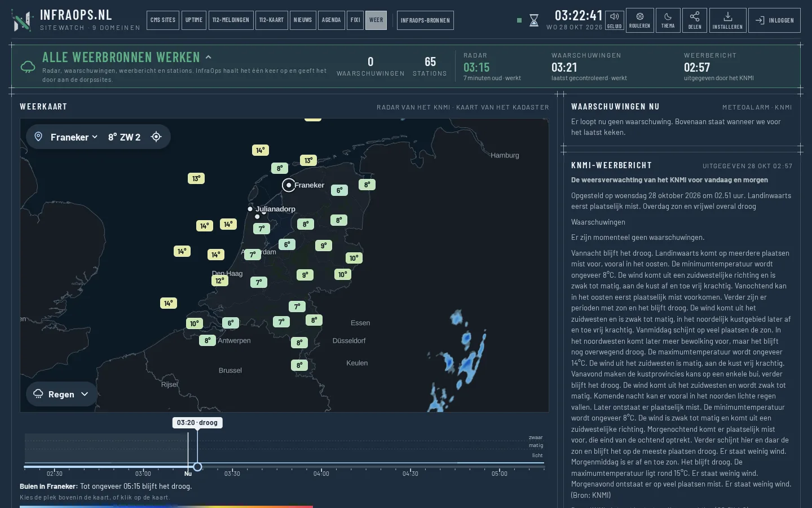Click the location pin icon on map
Screen dimensions: 812x508
point(38,137)
